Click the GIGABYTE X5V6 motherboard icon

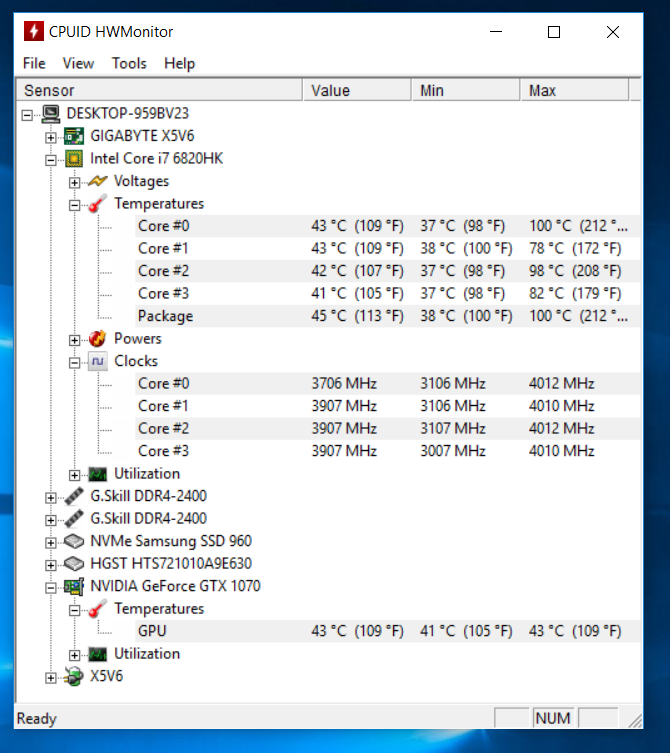[x=74, y=136]
